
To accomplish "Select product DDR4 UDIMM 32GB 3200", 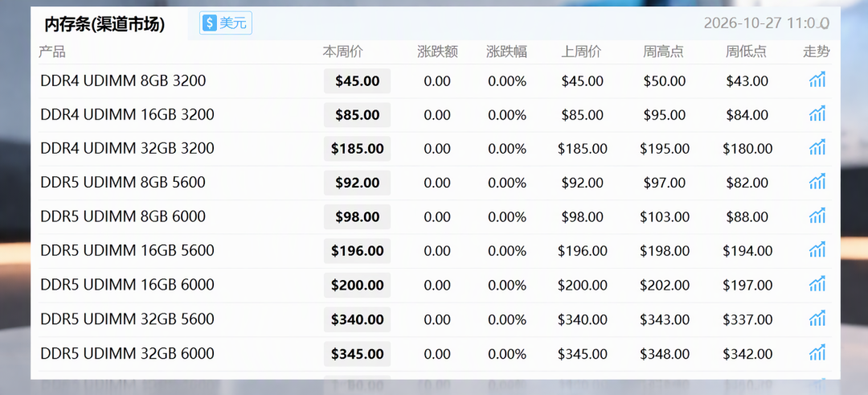I will (127, 149).
